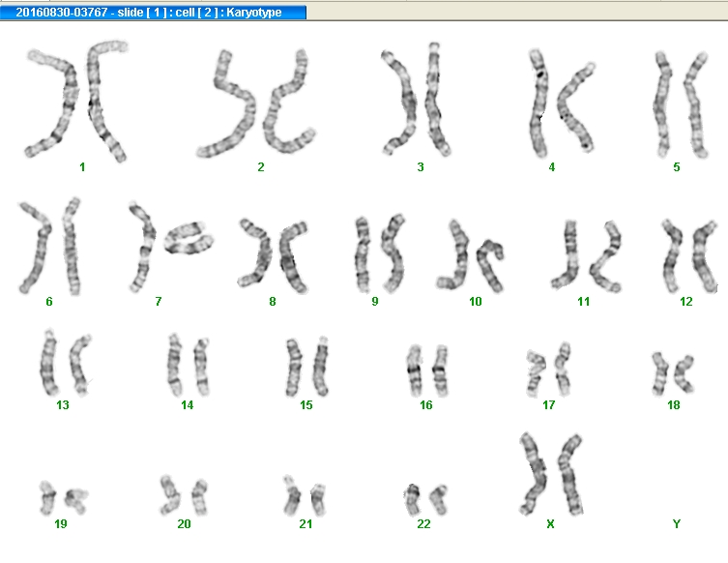Click chromosome label 11
The height and width of the screenshot is (563, 728).
click(x=584, y=302)
